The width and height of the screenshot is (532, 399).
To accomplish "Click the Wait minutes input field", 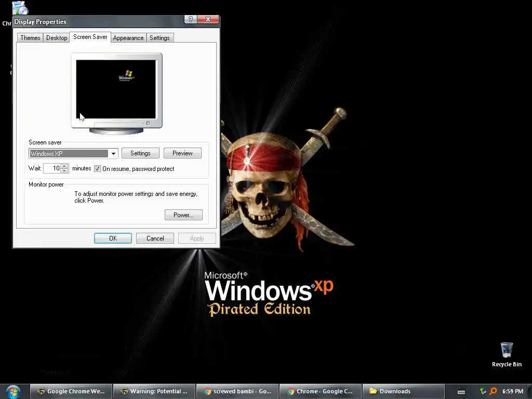I will [52, 168].
